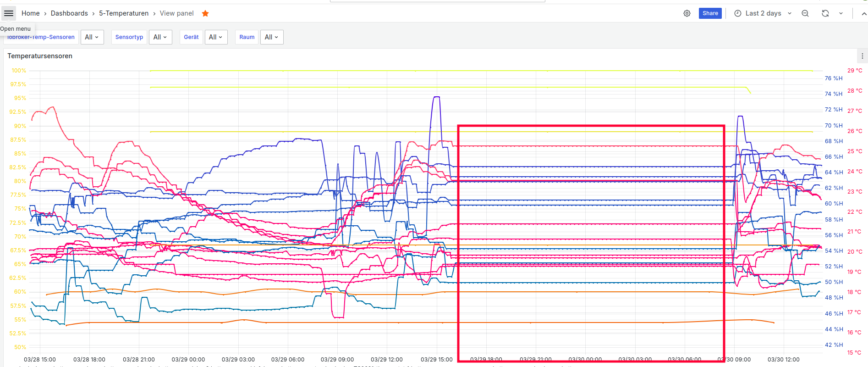Open the iobroker-Temp-Sensoren All dropdown
The height and width of the screenshot is (367, 868).
click(x=92, y=37)
